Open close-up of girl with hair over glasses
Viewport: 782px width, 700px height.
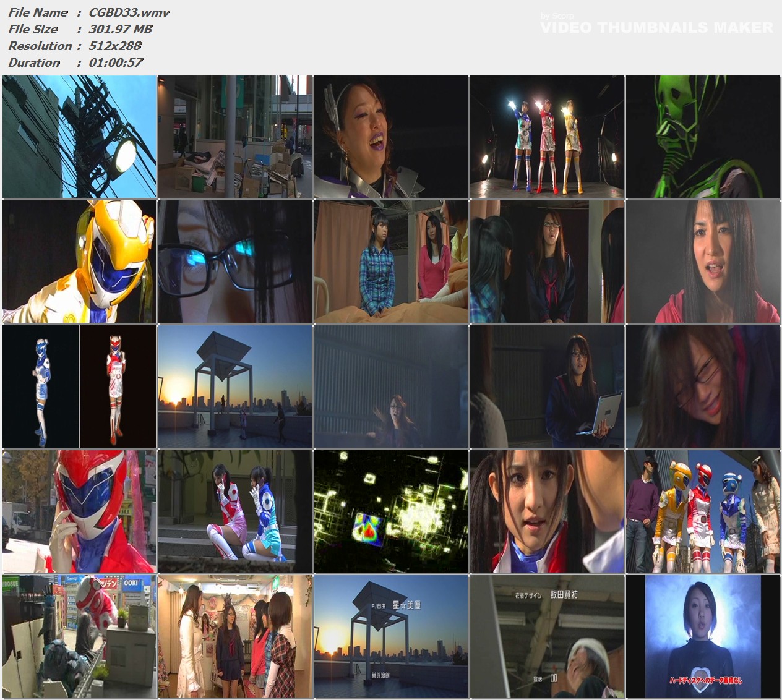coord(703,386)
